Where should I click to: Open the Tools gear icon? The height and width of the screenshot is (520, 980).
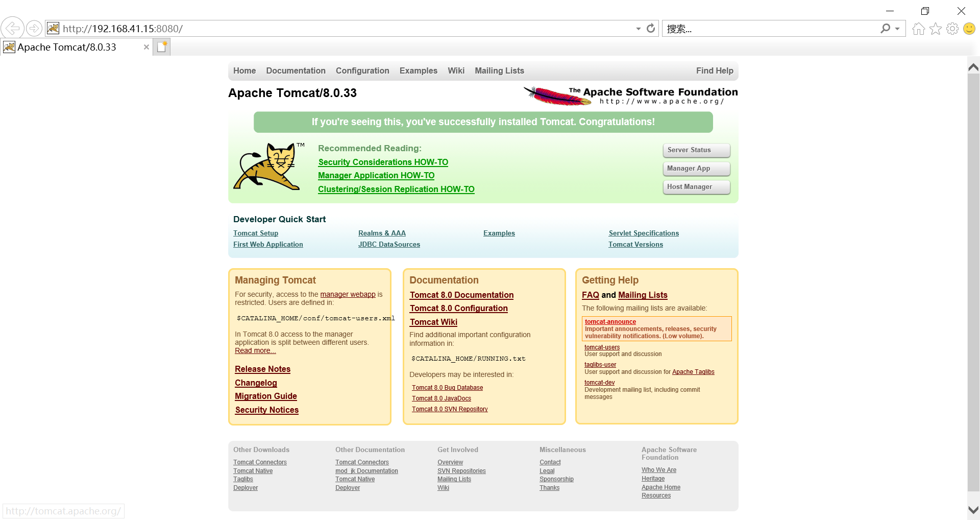[952, 29]
